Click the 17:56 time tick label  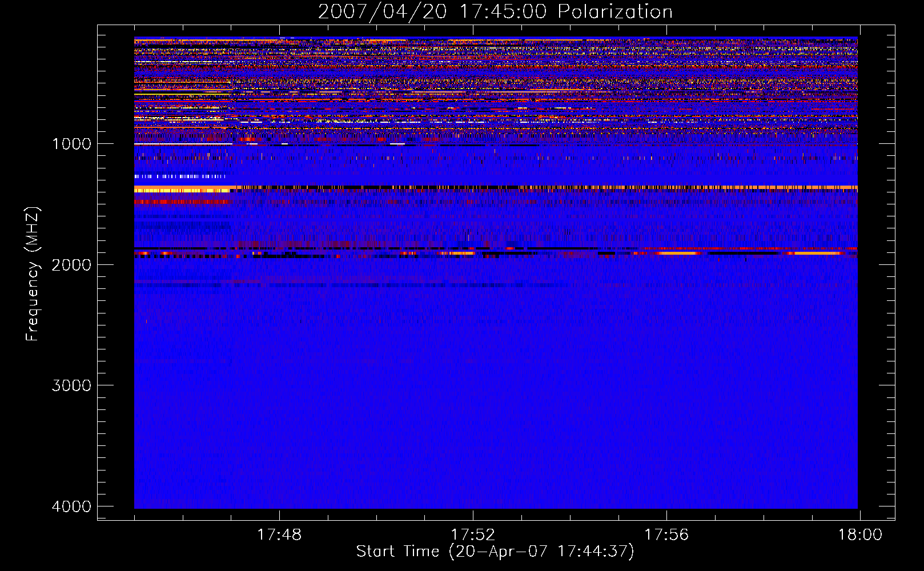tap(666, 535)
